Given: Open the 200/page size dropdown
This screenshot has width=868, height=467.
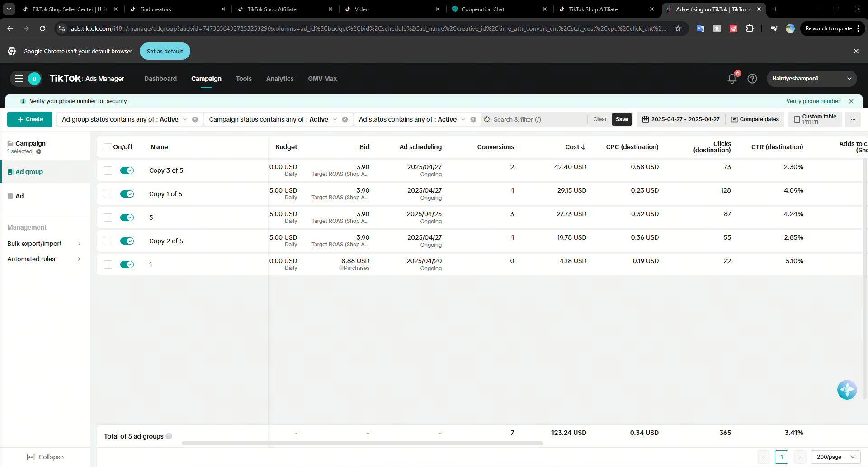Looking at the screenshot, I should pos(835,457).
